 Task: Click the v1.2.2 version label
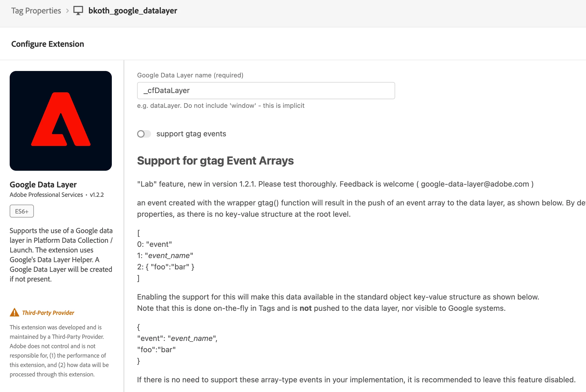(x=97, y=195)
